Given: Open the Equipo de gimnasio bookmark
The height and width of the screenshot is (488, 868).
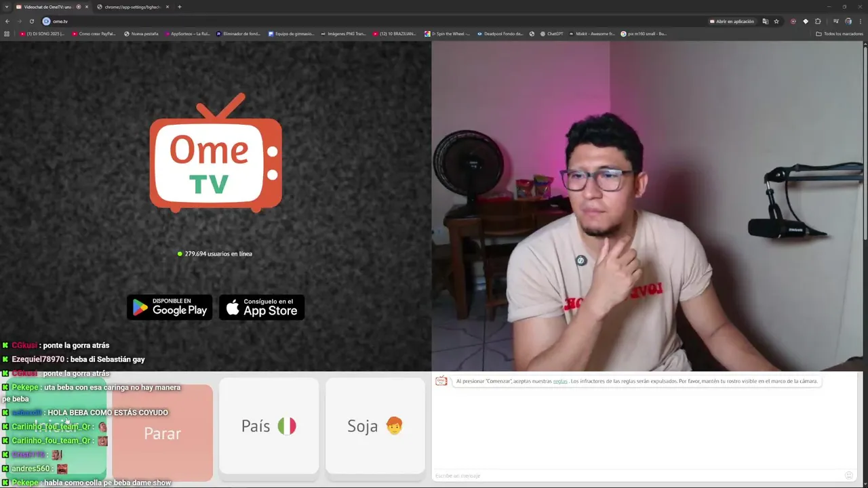Looking at the screenshot, I should click(x=292, y=33).
